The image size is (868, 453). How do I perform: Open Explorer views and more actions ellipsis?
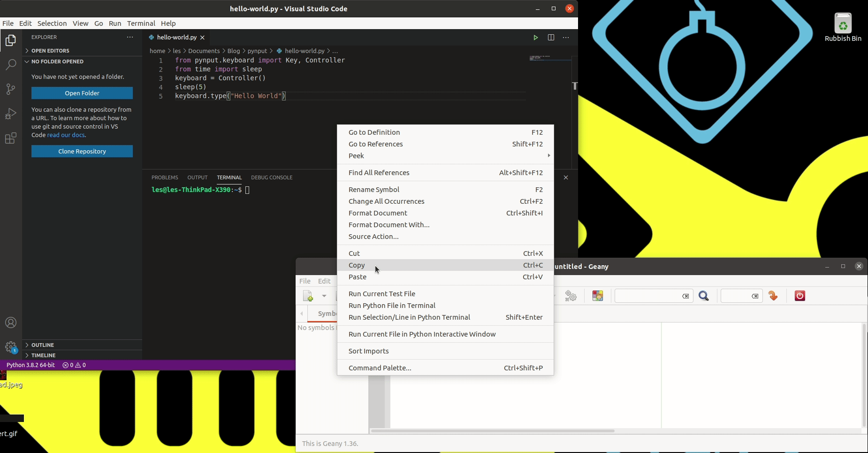pos(130,37)
